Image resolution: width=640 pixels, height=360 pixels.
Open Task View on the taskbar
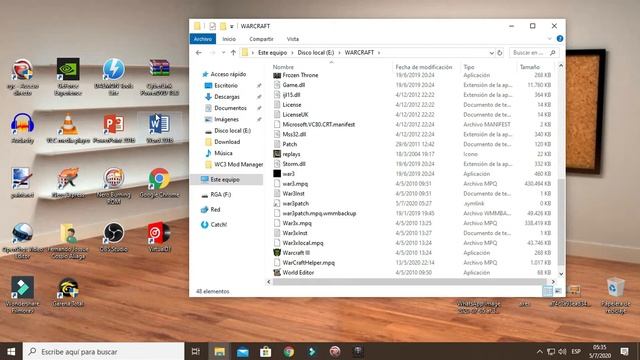(x=196, y=351)
